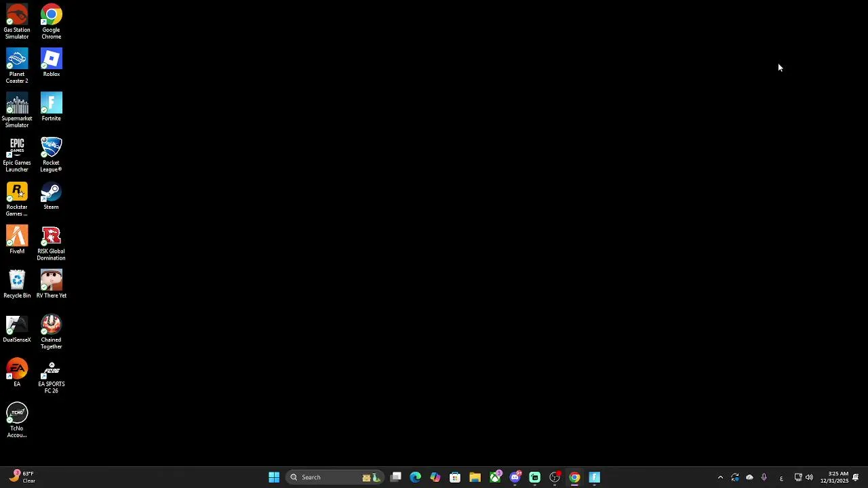The image size is (868, 488).
Task: Open the Fortnite taskbar icon
Action: point(594,477)
